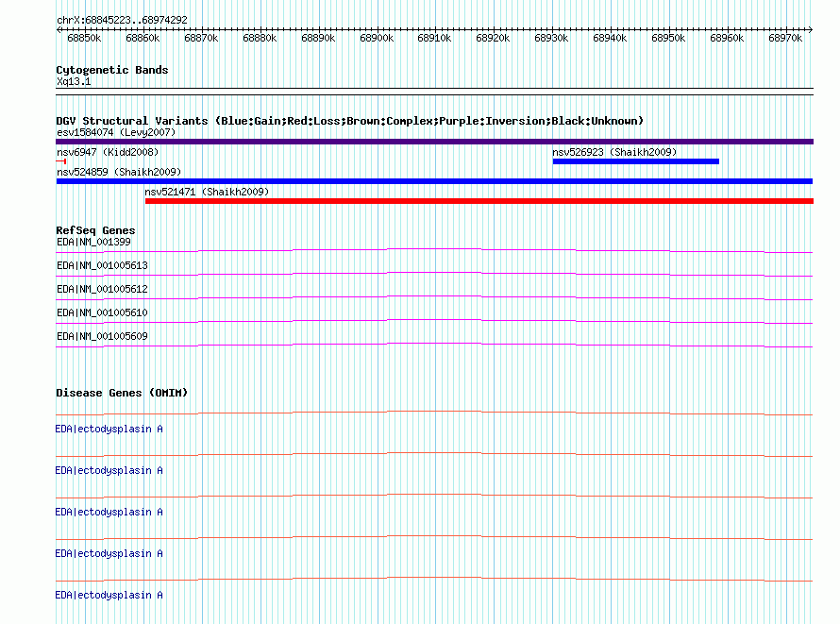This screenshot has height=624, width=840.
Task: Click the chrX:68845223..68974292 coordinate label
Action: click(x=122, y=20)
